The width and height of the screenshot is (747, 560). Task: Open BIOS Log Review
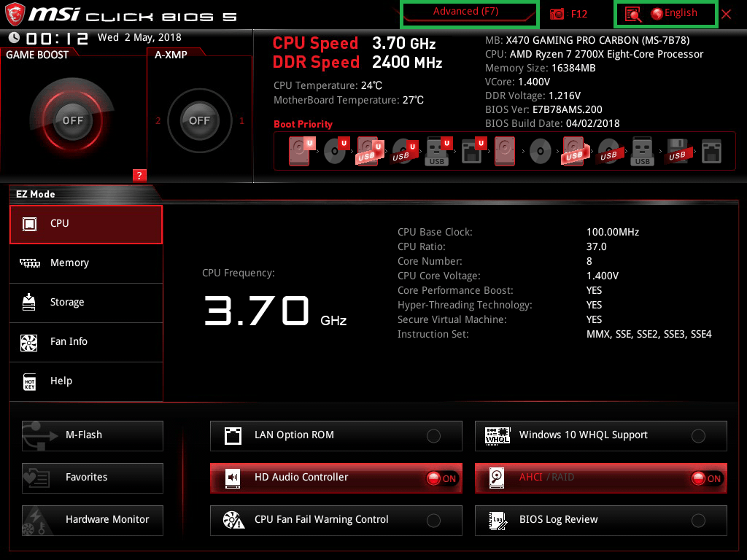pos(601,521)
